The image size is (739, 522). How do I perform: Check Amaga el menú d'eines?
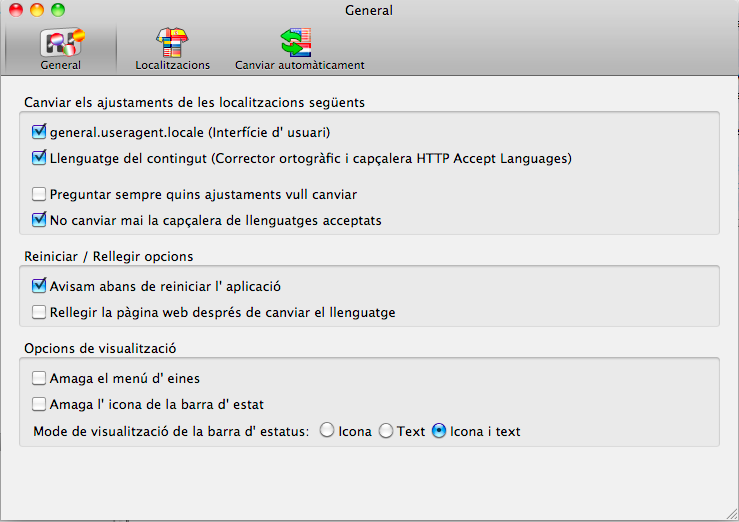pyautogui.click(x=39, y=378)
